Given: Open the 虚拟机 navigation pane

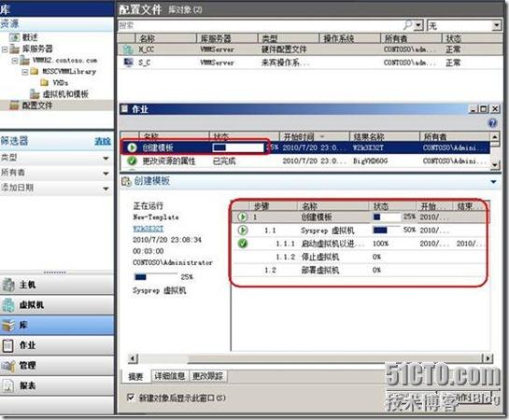Looking at the screenshot, I should 57,305.
